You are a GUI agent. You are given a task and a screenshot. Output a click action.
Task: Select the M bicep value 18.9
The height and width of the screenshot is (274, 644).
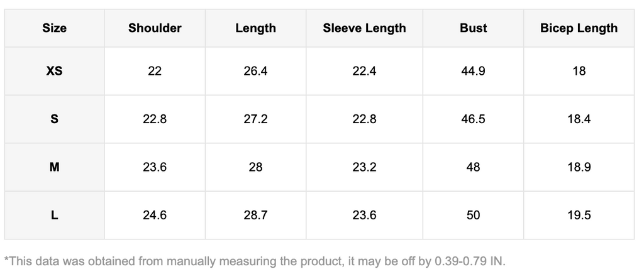pos(579,167)
